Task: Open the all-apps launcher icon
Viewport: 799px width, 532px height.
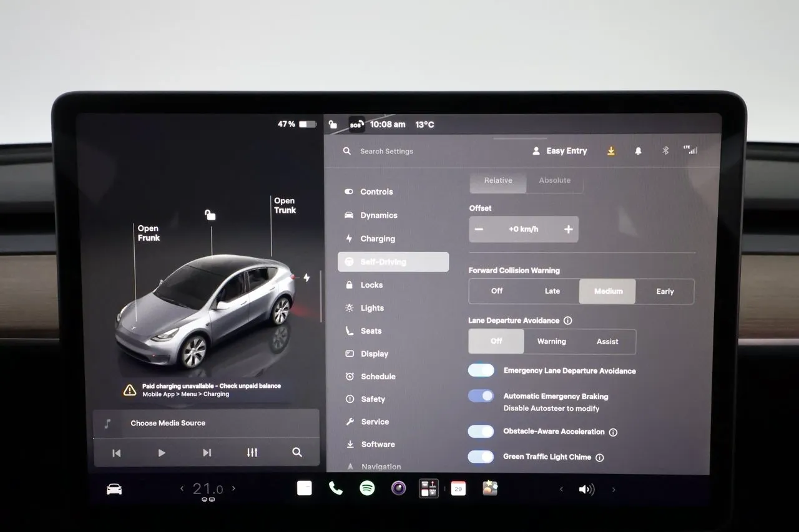Action: [428, 488]
